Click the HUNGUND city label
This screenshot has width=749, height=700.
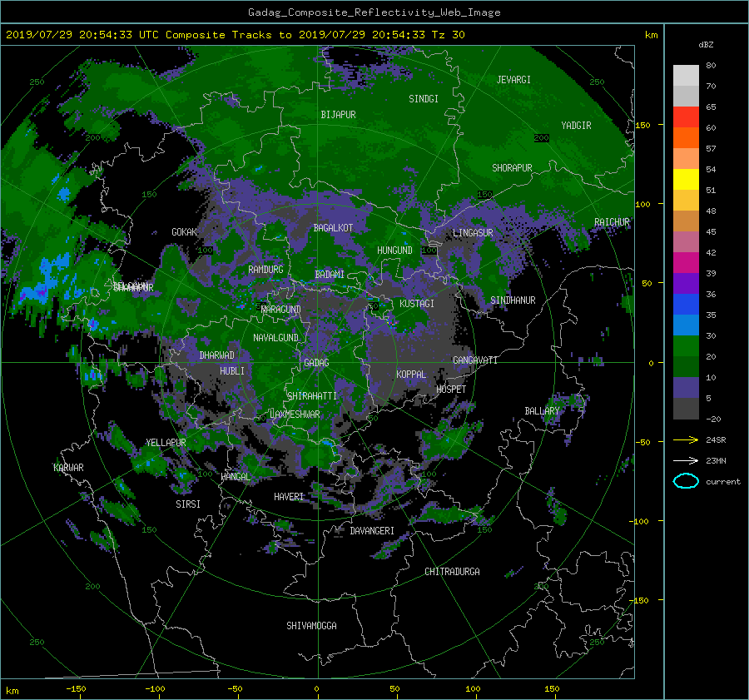[394, 251]
